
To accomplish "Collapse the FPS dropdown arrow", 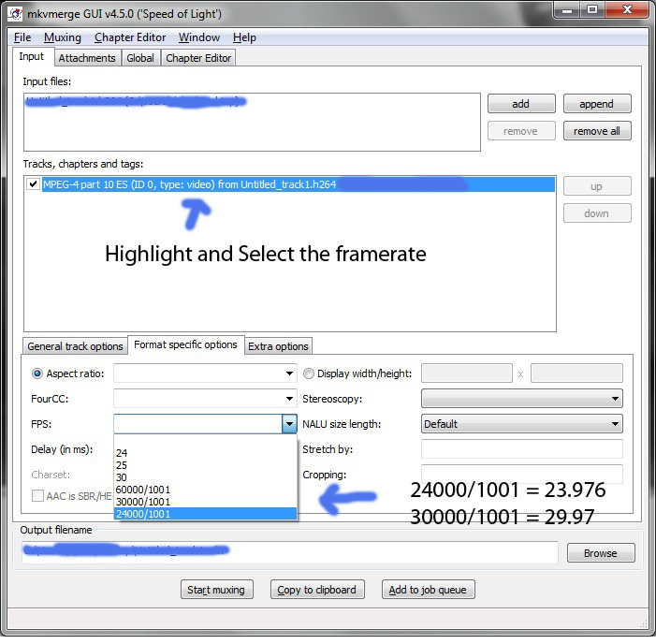I will [x=289, y=424].
